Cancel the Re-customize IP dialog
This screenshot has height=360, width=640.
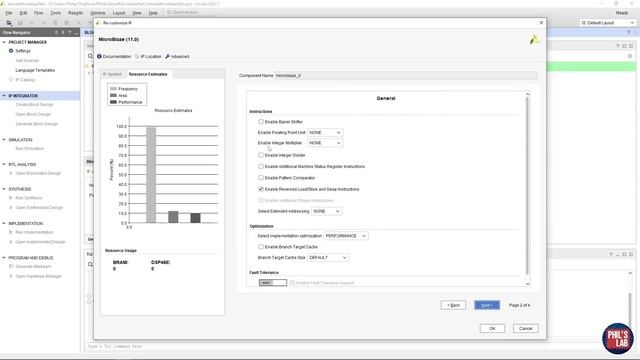point(525,328)
